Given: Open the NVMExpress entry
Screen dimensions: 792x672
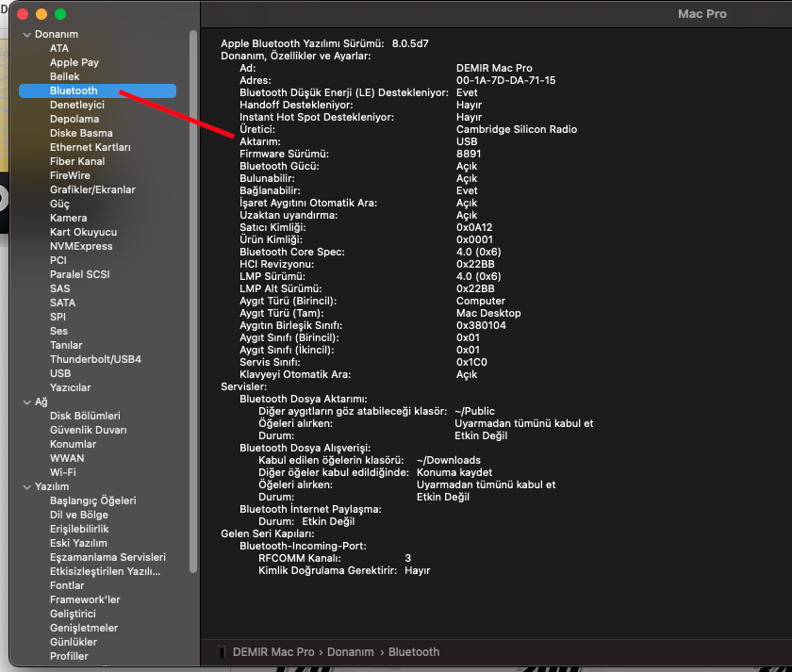Looking at the screenshot, I should click(81, 247).
